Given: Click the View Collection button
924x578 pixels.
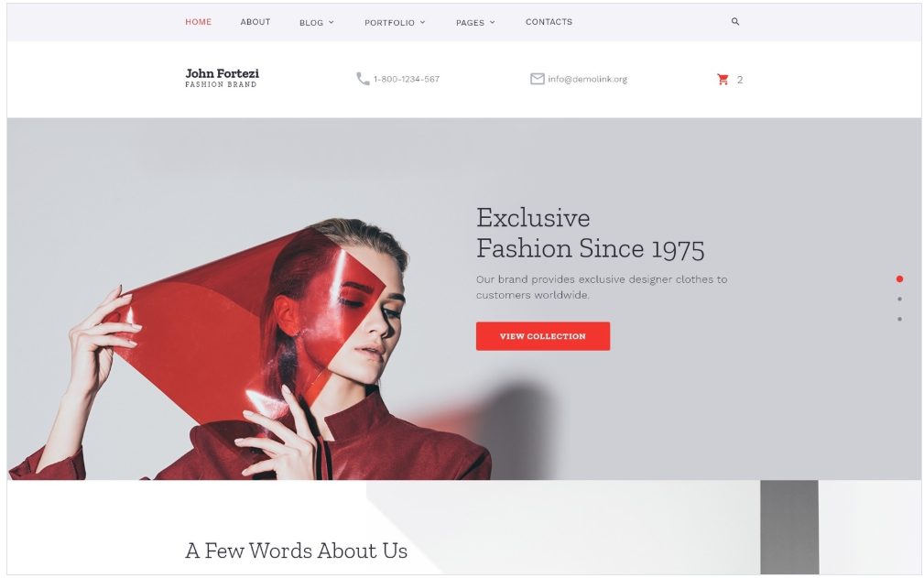Looking at the screenshot, I should (543, 336).
